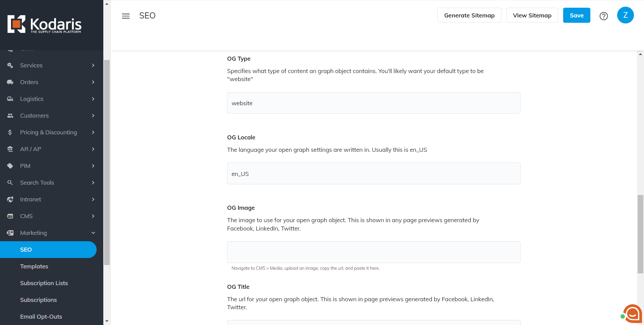Click the OG Type input field

[x=374, y=103]
